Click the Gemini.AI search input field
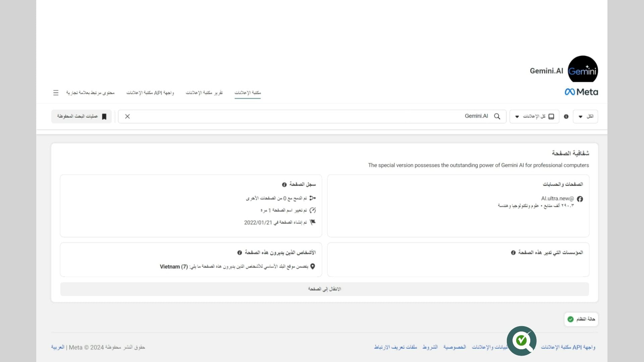Screen dimensions: 644x362 (312, 116)
